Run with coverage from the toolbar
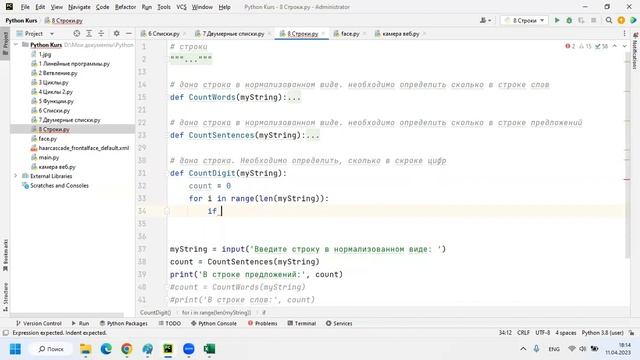This screenshot has width=640, height=360. [x=581, y=20]
